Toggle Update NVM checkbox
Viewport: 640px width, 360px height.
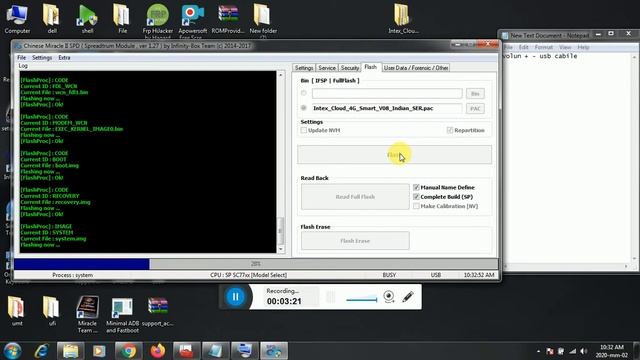(303, 130)
